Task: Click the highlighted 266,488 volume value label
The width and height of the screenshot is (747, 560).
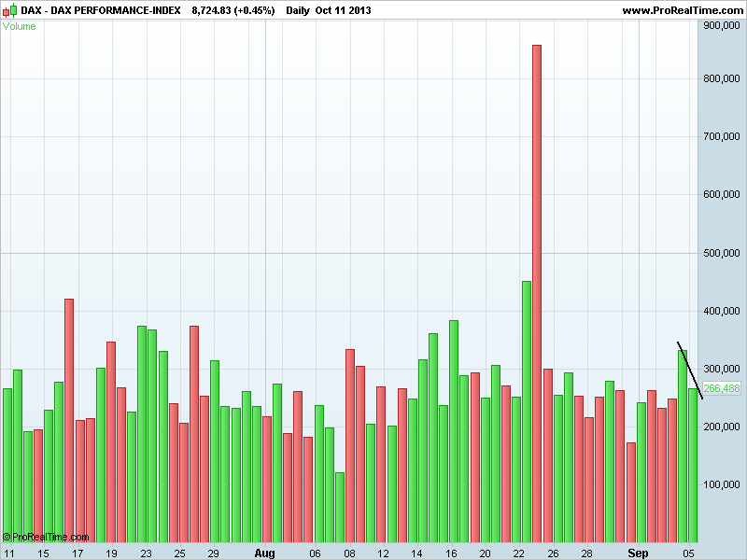Action: (x=722, y=388)
